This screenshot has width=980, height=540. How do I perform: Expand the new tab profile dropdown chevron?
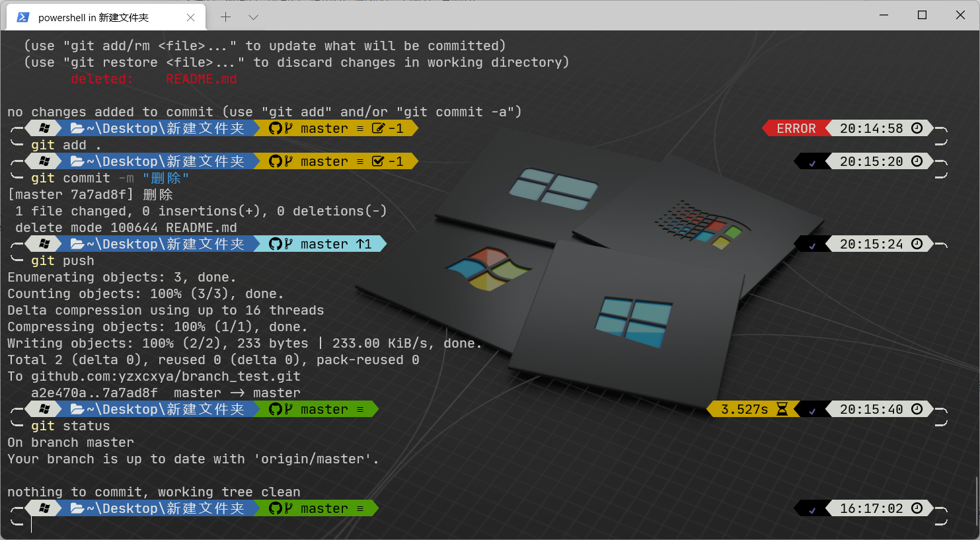[253, 17]
